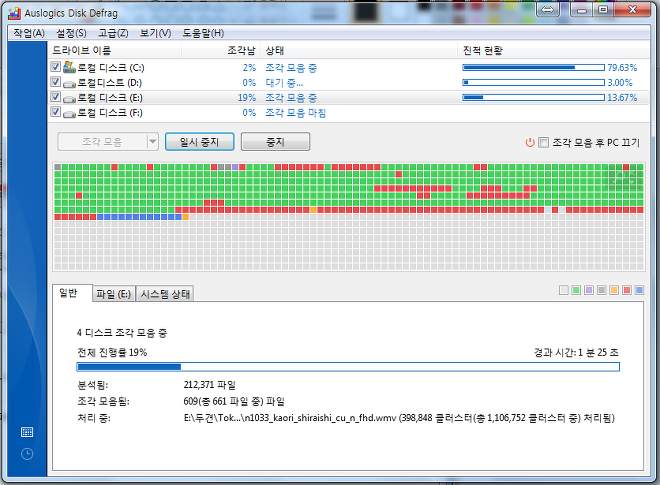The height and width of the screenshot is (485, 660).
Task: Click the 중지 stop button
Action: point(275,142)
